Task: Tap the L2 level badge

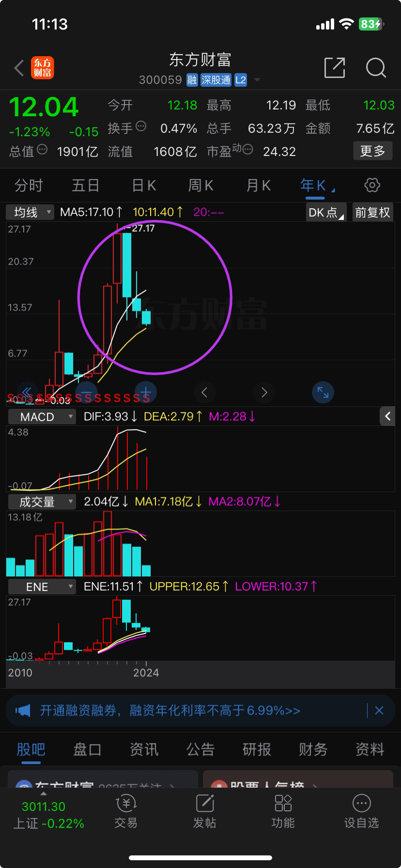Action: (x=241, y=80)
